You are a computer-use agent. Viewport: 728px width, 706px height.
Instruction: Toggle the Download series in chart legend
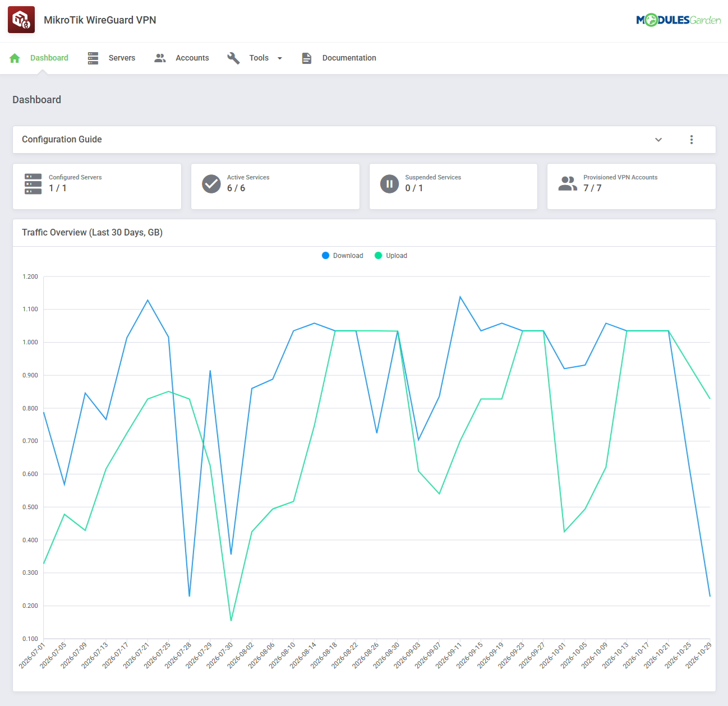pos(343,256)
